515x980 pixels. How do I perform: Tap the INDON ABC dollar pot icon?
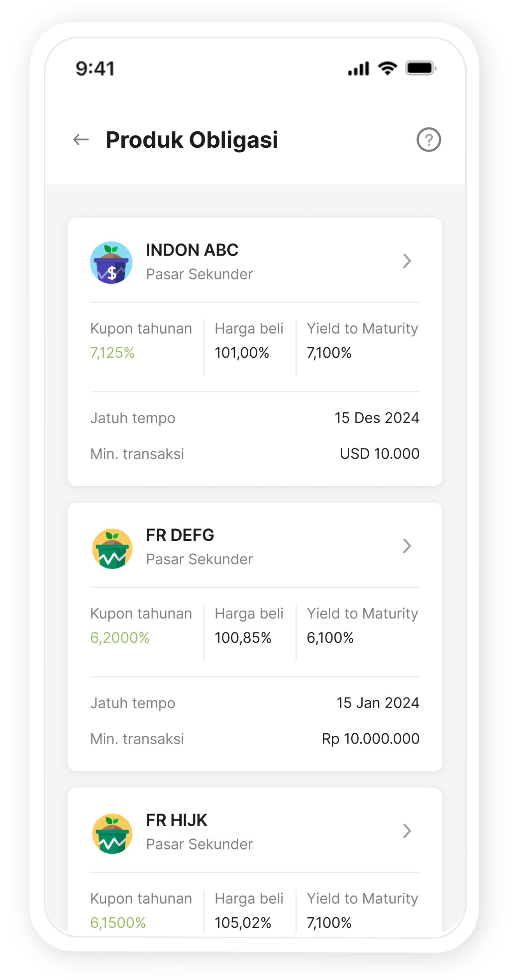(111, 263)
